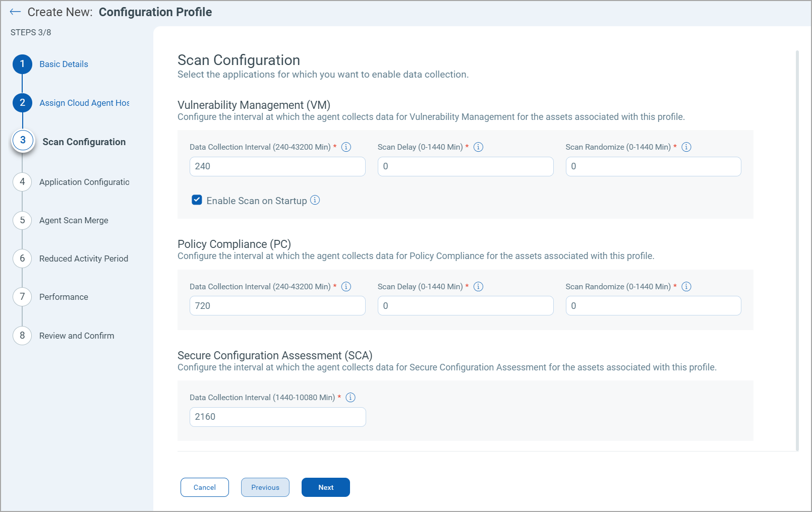812x512 pixels.
Task: Cancel the configuration profile creation
Action: click(204, 487)
